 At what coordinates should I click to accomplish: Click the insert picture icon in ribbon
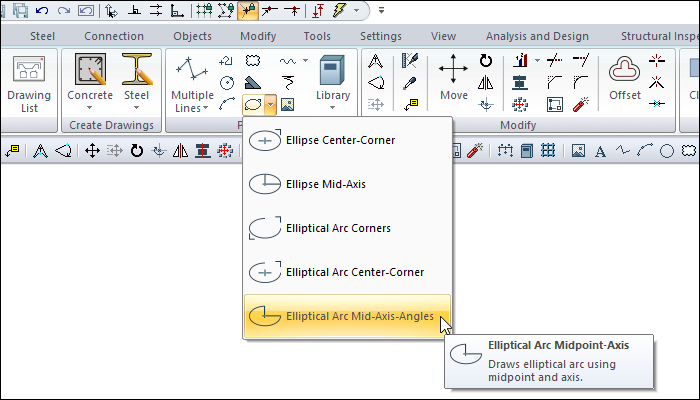288,105
